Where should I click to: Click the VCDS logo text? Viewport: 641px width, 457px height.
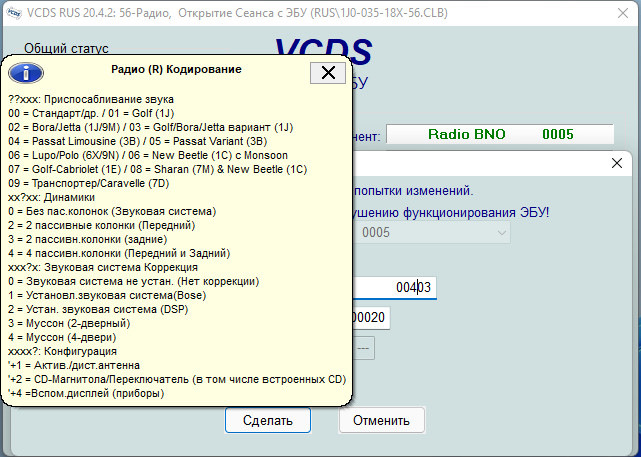323,51
